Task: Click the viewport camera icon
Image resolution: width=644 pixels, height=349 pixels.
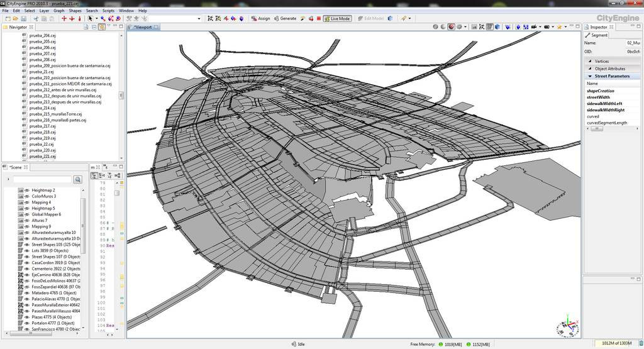Action: pyautogui.click(x=534, y=27)
